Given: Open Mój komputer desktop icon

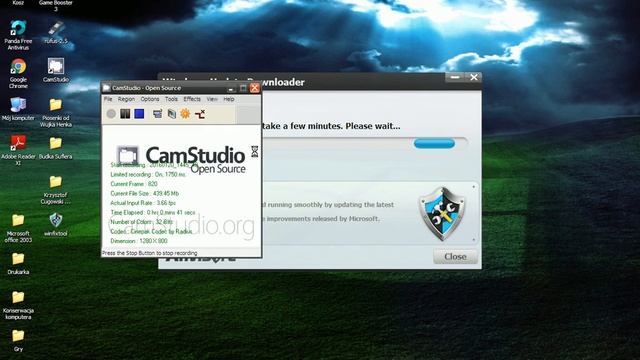Looking at the screenshot, I should 18,109.
